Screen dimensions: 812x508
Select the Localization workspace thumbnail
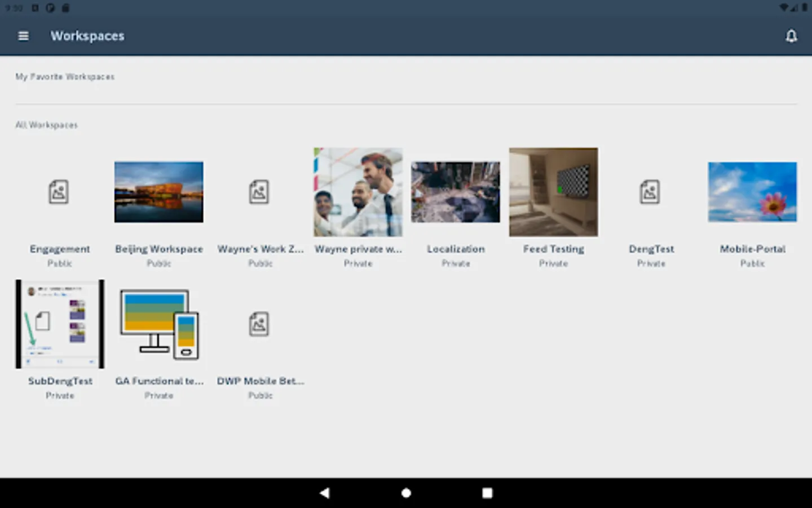tap(455, 192)
